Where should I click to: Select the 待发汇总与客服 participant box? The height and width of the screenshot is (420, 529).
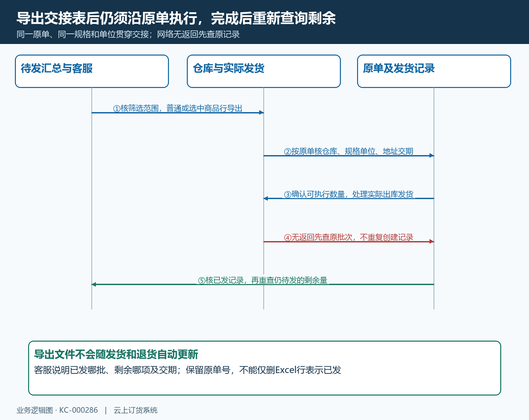92,71
